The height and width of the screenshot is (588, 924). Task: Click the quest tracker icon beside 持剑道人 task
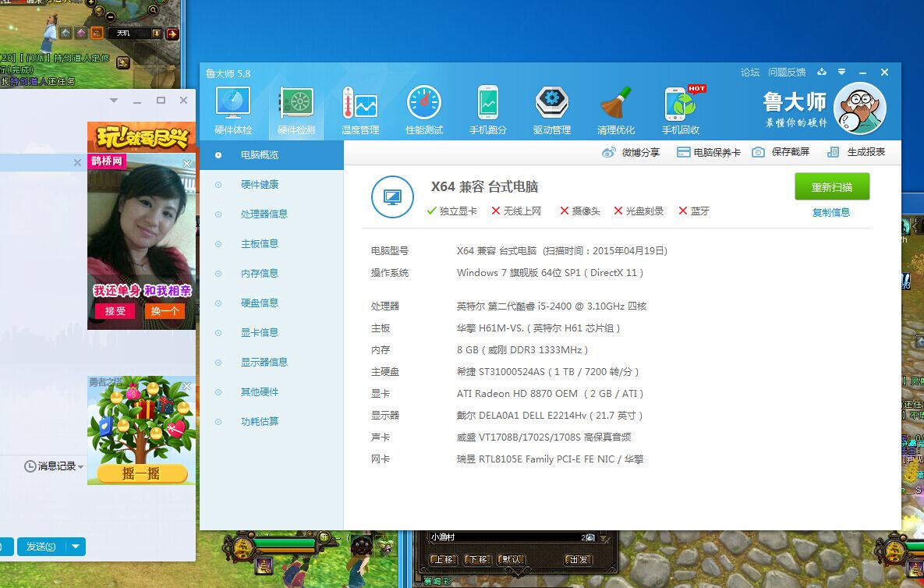(x=122, y=62)
